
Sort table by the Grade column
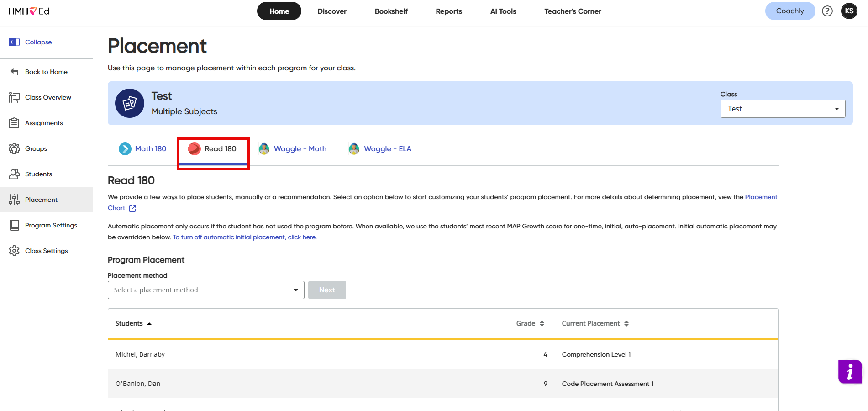coord(530,323)
